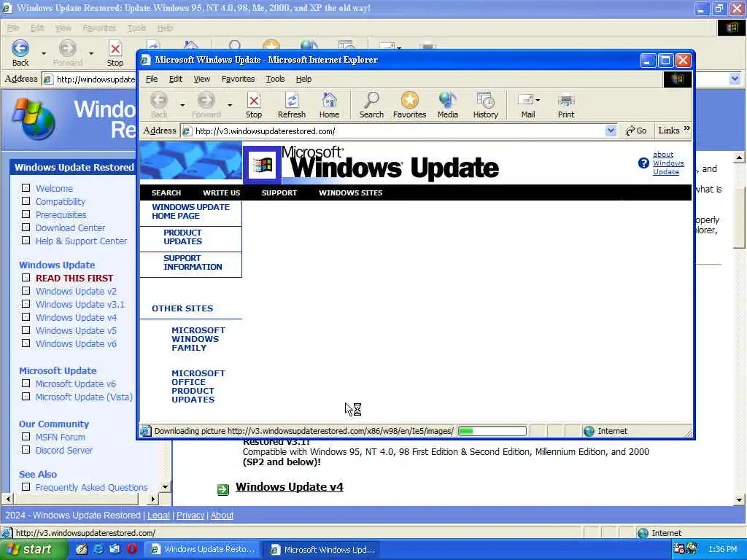Expand Links toolbar chevron

(x=686, y=128)
